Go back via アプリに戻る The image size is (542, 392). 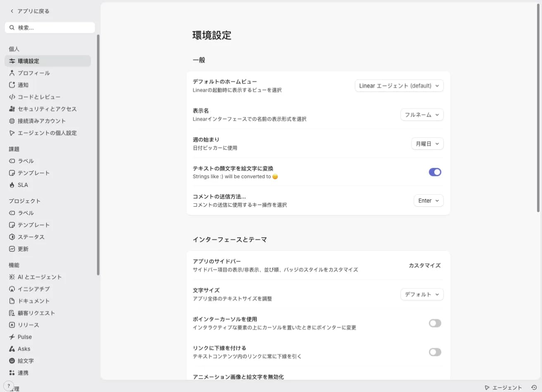(30, 11)
